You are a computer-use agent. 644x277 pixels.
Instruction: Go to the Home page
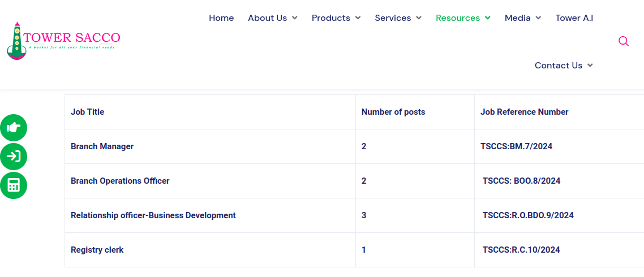coord(221,18)
